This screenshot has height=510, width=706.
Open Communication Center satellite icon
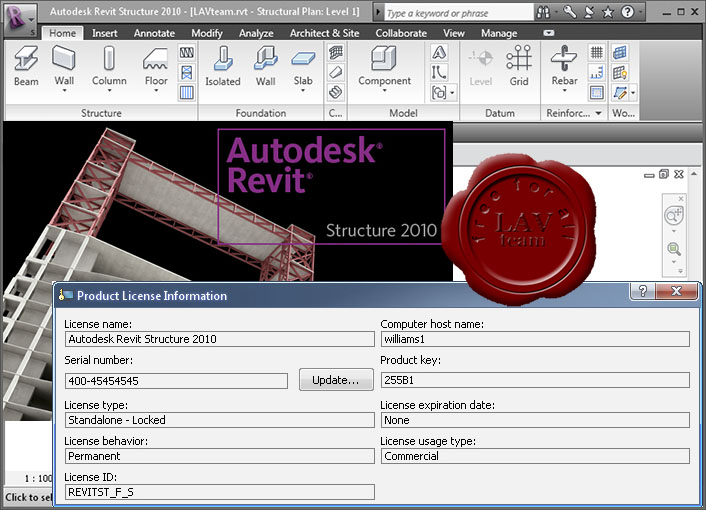tap(589, 12)
